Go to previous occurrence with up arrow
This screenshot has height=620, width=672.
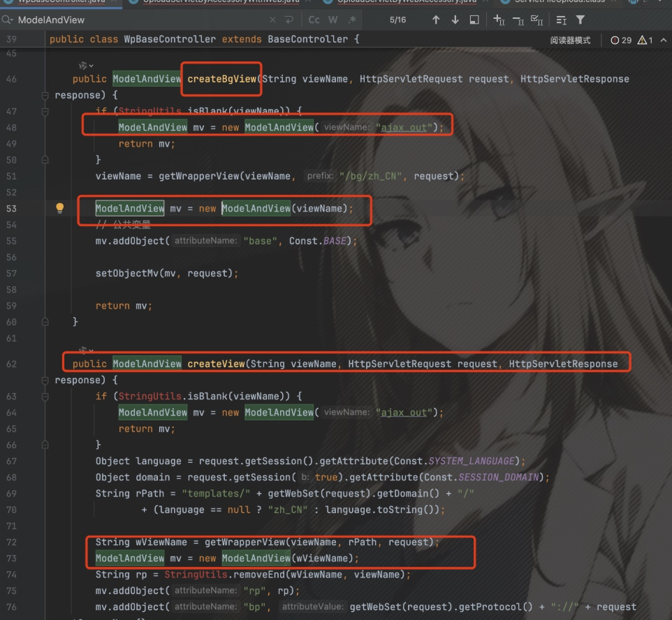tap(436, 20)
